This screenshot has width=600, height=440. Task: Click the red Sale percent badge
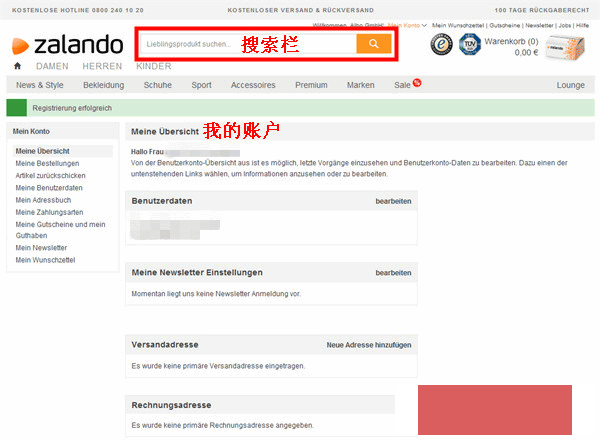coord(417,82)
